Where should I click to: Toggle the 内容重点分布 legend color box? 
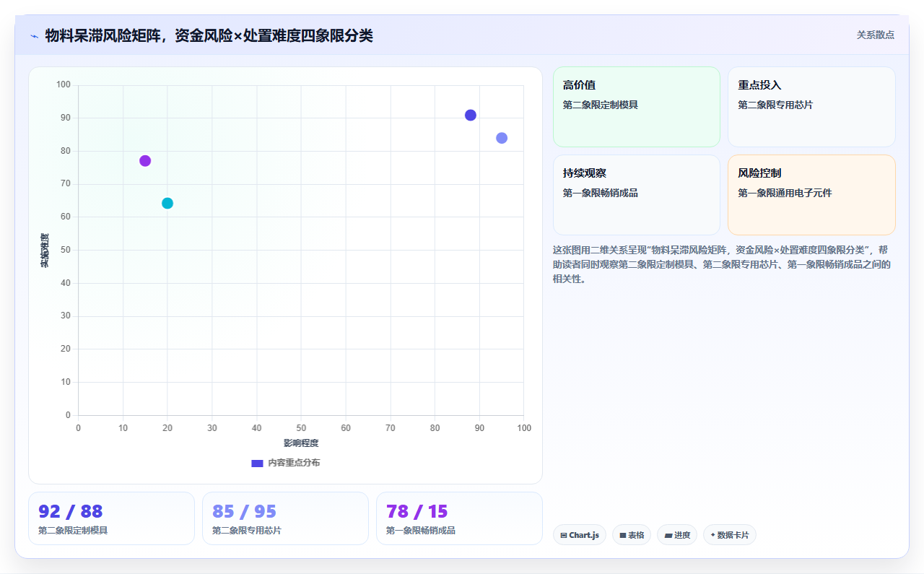(x=257, y=463)
